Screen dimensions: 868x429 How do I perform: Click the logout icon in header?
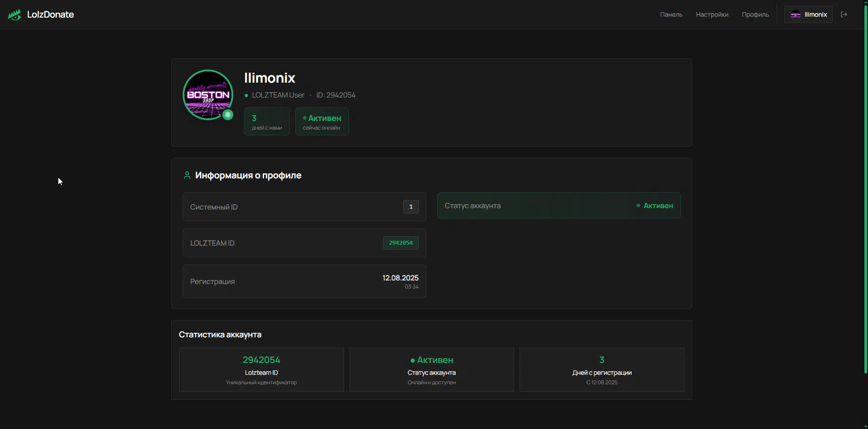[844, 14]
